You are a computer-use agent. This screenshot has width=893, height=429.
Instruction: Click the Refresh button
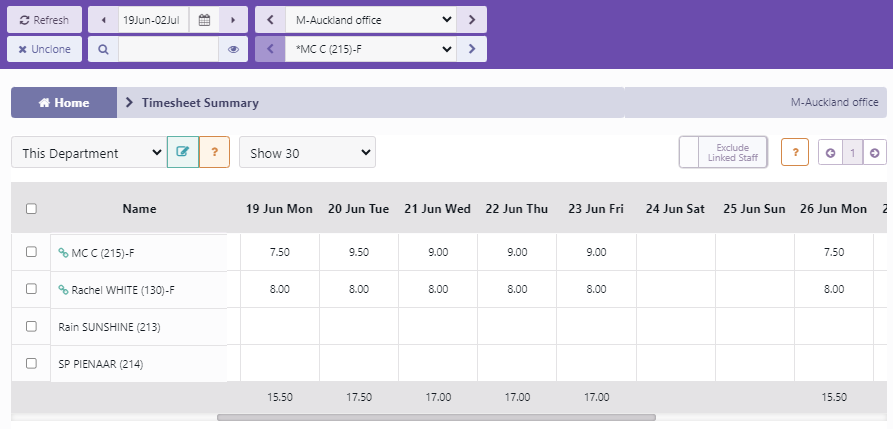point(44,20)
